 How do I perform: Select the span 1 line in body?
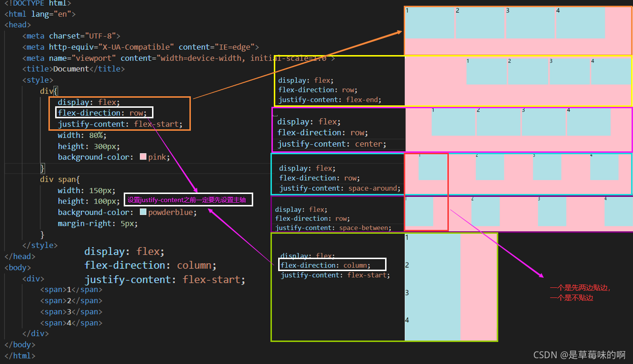[71, 289]
